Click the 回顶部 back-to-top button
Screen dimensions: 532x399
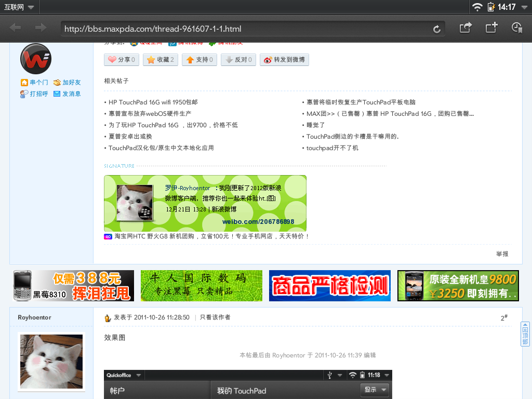(525, 334)
